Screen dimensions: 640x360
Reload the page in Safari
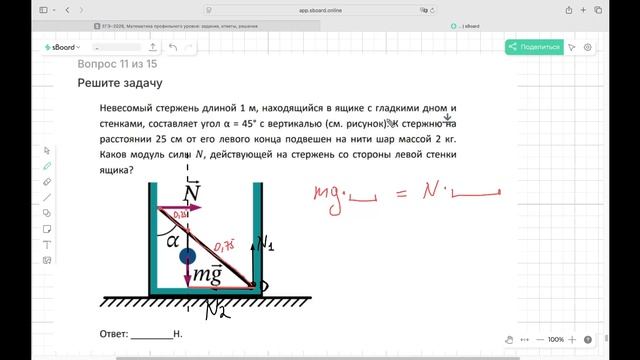tap(432, 10)
